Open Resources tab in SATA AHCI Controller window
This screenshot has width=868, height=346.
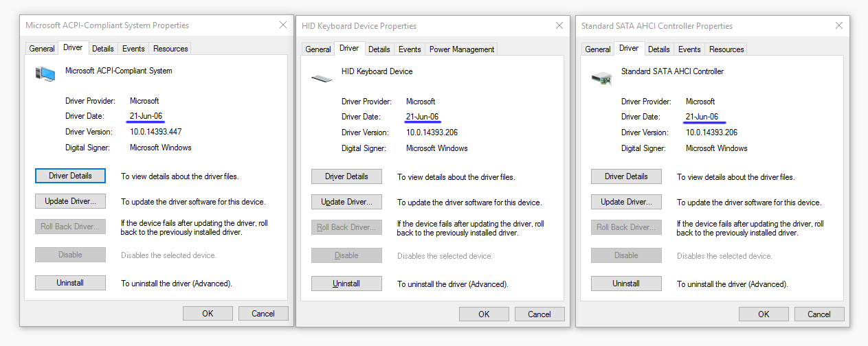click(726, 49)
